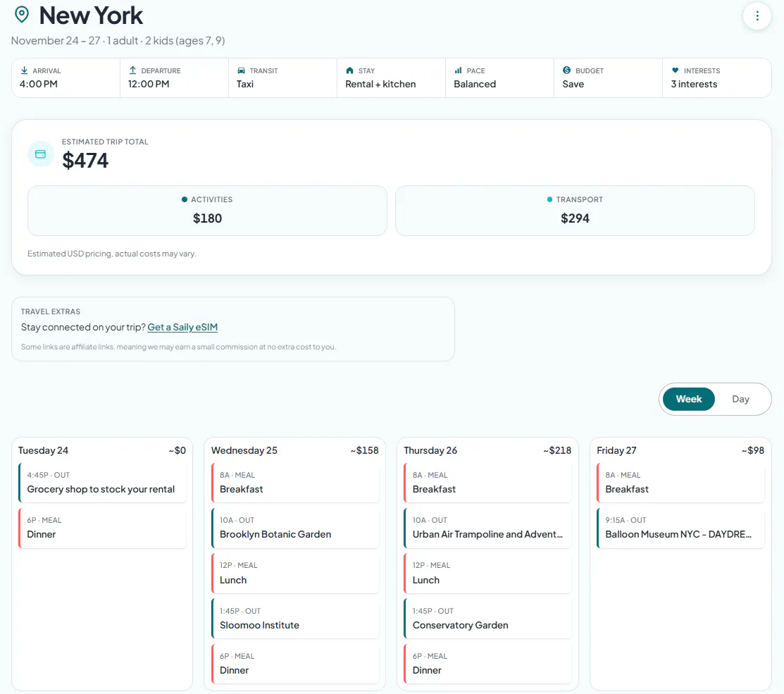The height and width of the screenshot is (694, 784).
Task: Select the Tuesday 24 day header
Action: 43,450
